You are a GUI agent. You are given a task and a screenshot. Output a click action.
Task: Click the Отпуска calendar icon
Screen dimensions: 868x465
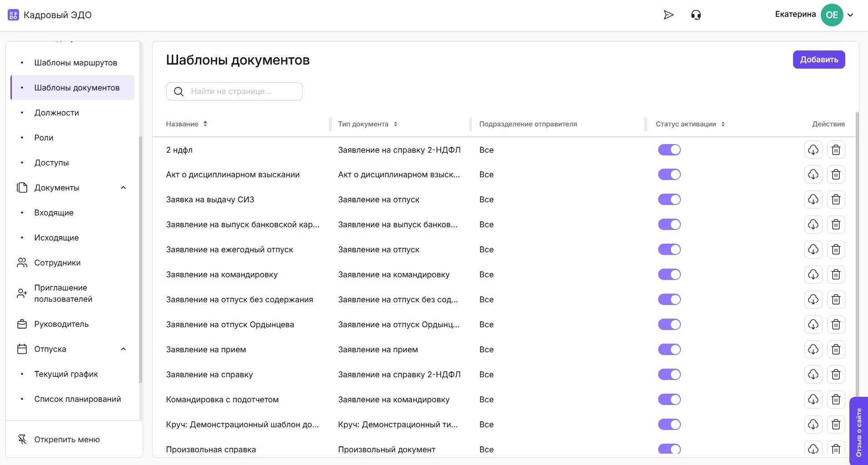tap(22, 349)
